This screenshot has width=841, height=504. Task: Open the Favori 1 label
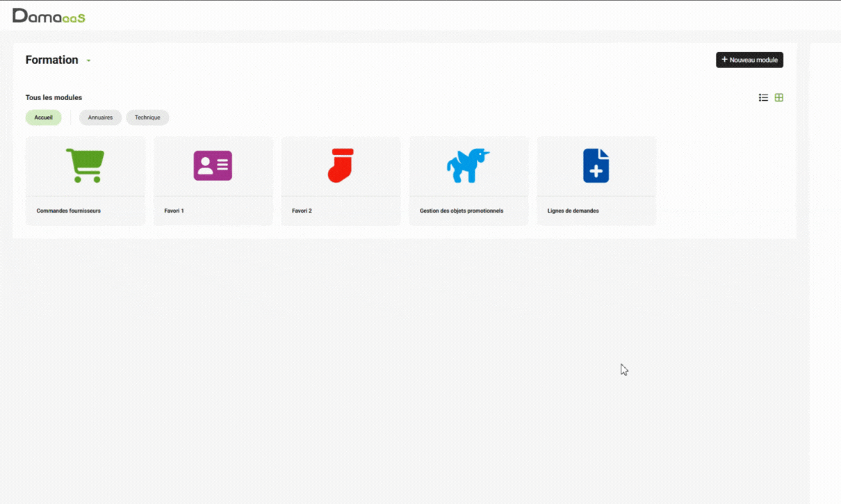174,211
